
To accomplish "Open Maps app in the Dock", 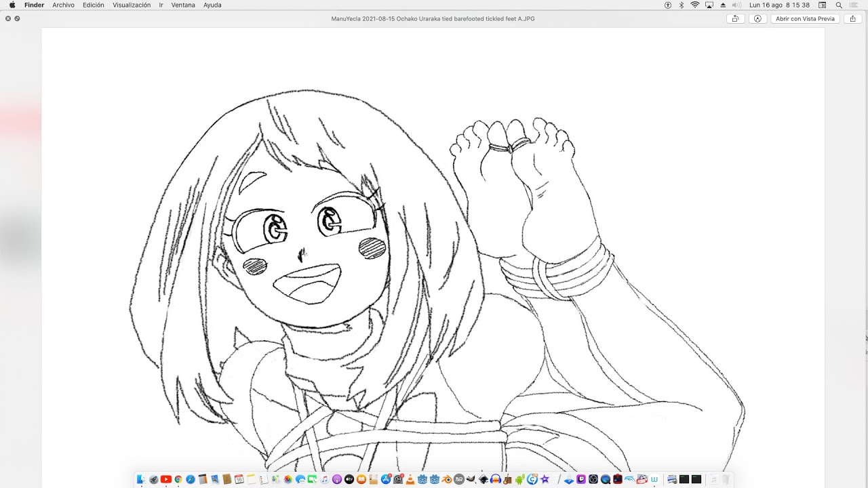I will coord(276,479).
